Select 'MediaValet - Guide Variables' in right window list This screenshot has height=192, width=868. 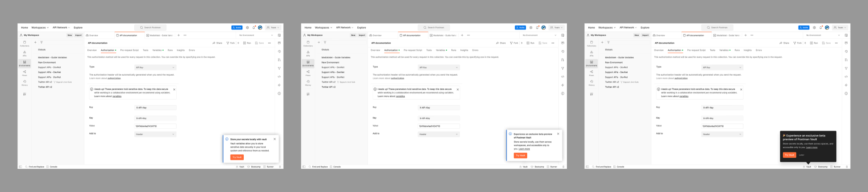point(619,58)
